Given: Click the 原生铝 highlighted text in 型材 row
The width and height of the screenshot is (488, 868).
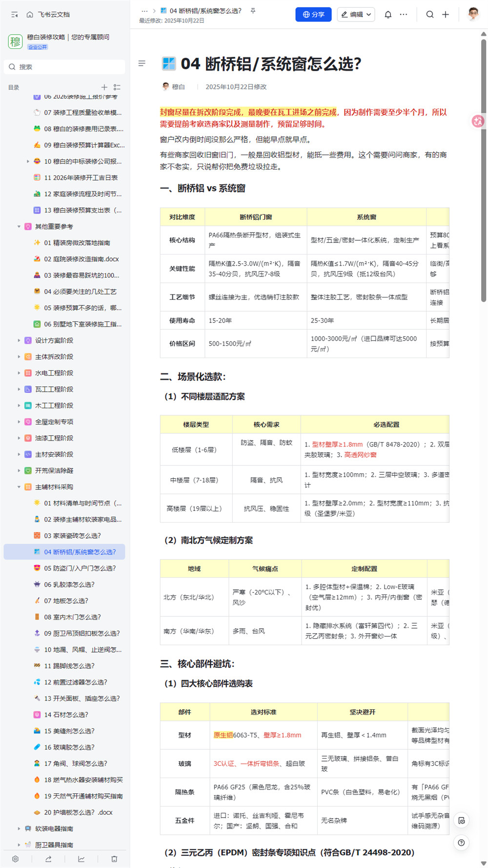Looking at the screenshot, I should pyautogui.click(x=223, y=735).
